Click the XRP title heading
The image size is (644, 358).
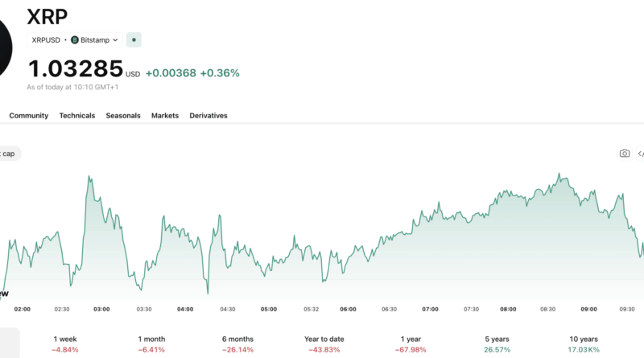[x=47, y=17]
